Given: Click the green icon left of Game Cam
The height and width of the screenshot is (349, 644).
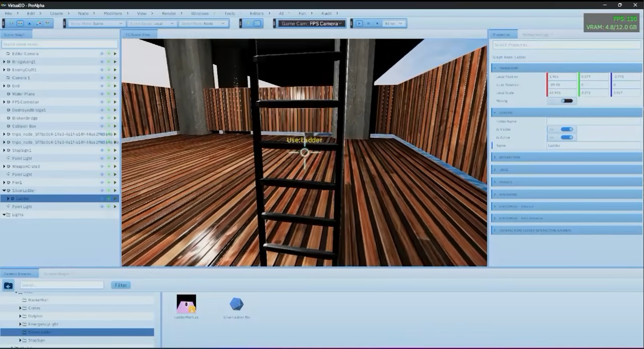Looking at the screenshot, I should click(248, 24).
